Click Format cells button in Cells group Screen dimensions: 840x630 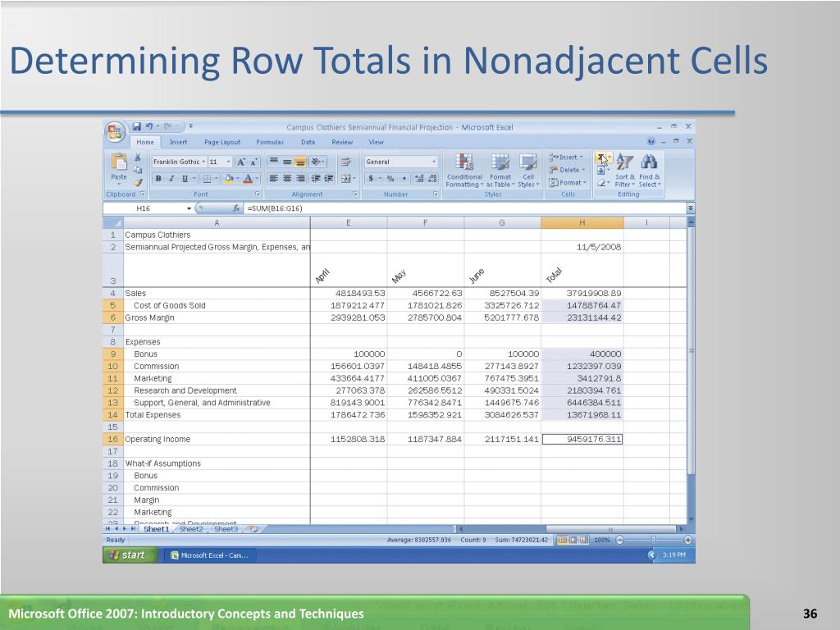pos(568,183)
